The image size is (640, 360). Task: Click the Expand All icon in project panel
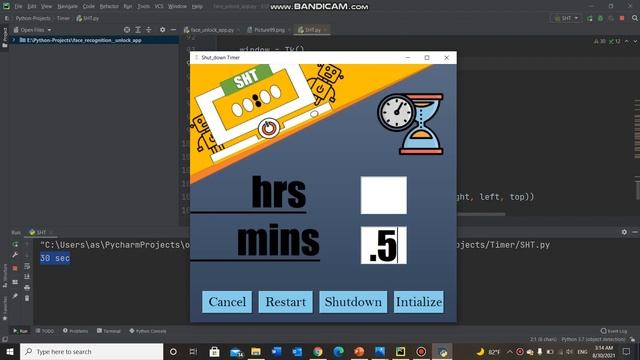(138, 30)
